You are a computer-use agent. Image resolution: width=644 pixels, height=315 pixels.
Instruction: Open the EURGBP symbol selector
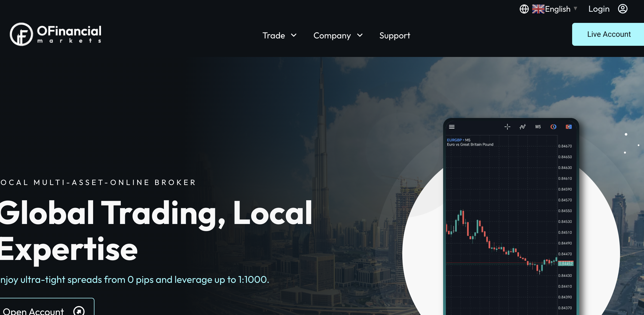coord(455,140)
